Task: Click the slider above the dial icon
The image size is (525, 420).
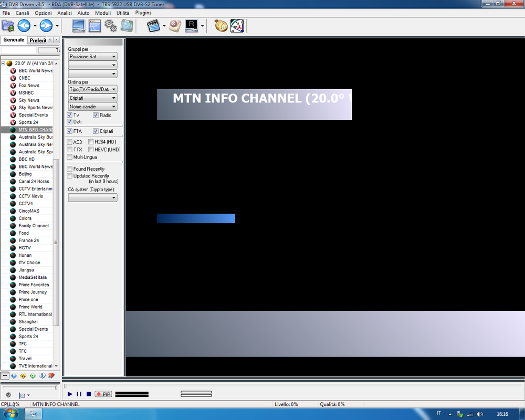Action: click(56, 387)
